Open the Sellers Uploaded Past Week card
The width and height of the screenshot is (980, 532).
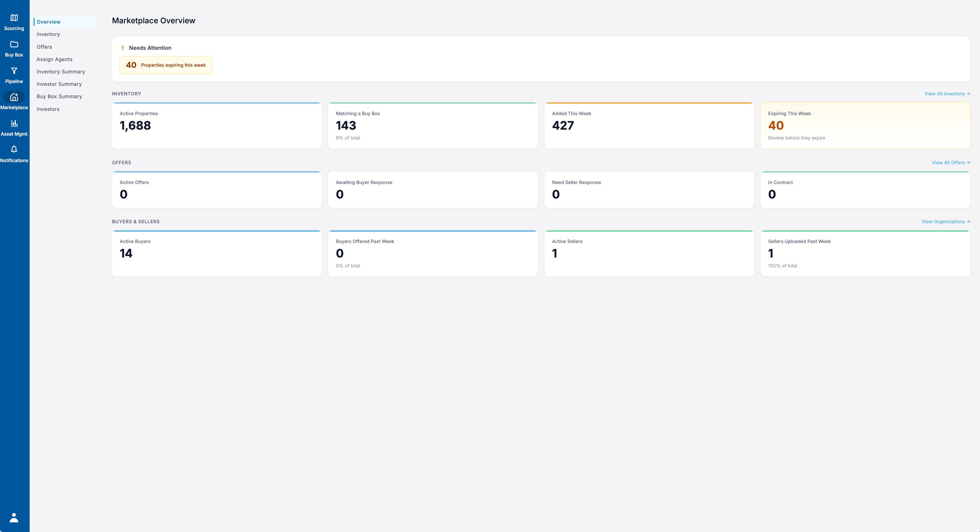pos(865,254)
